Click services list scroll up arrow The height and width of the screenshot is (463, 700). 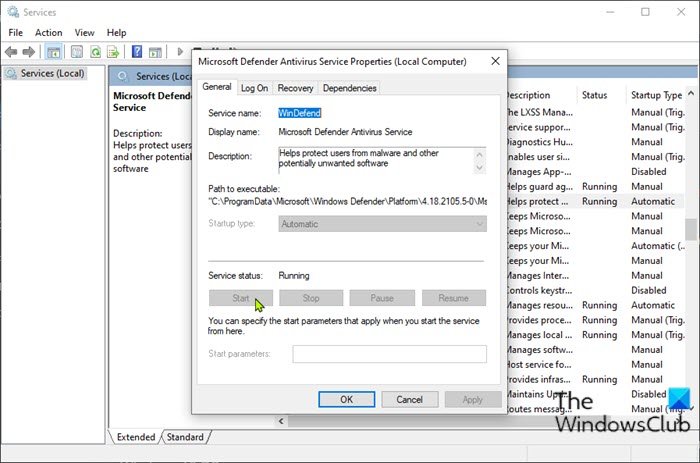click(691, 93)
